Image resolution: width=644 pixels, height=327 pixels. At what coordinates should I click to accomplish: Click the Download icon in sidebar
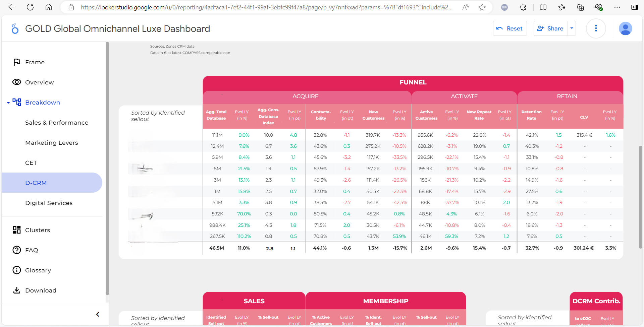click(17, 290)
